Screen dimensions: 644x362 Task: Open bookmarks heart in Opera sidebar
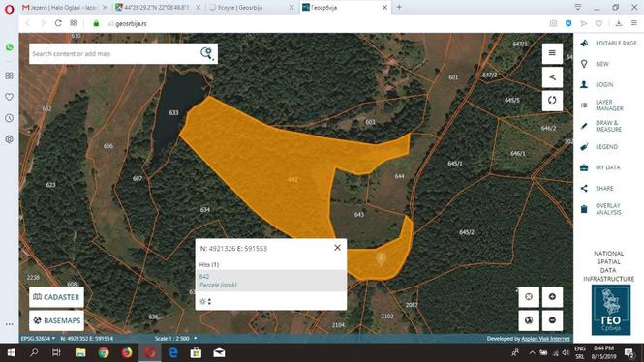(9, 97)
